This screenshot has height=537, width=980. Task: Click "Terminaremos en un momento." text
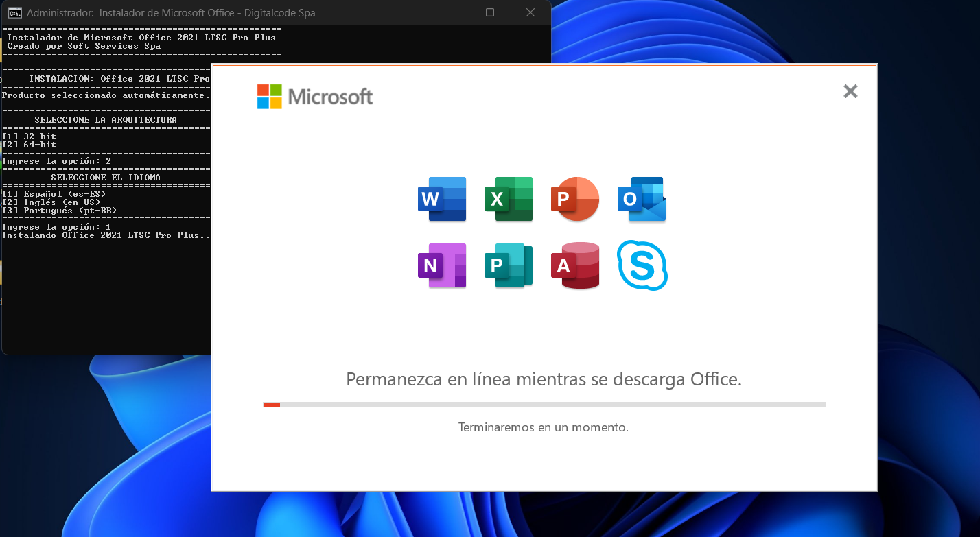click(x=544, y=427)
